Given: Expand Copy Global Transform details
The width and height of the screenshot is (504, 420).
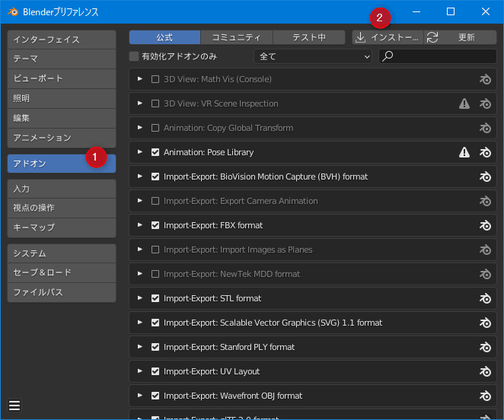Looking at the screenshot, I should click(x=140, y=128).
